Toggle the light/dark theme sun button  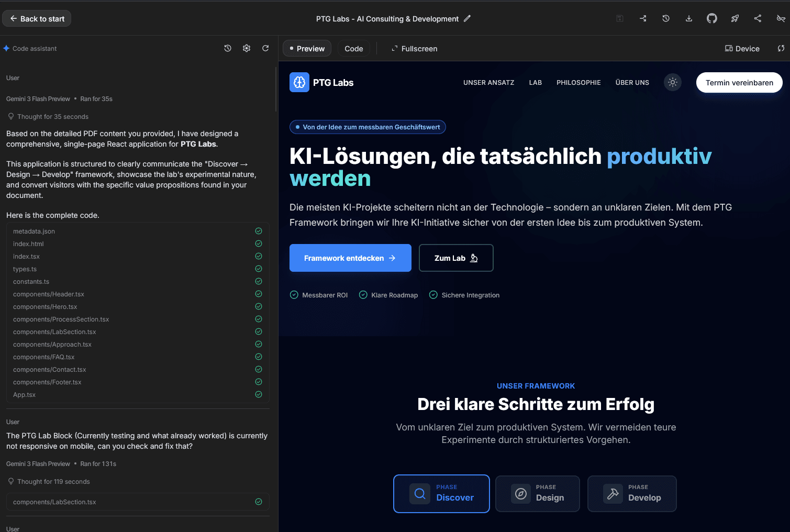[x=672, y=82]
